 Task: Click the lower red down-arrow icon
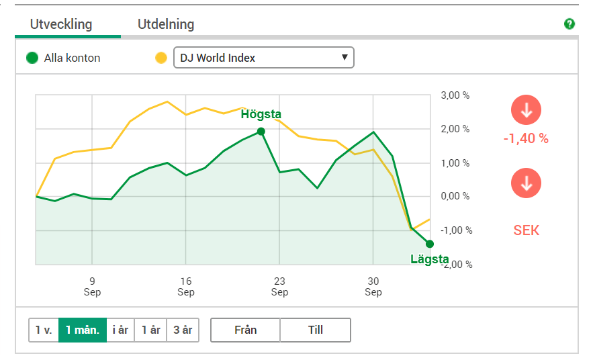pyautogui.click(x=526, y=183)
